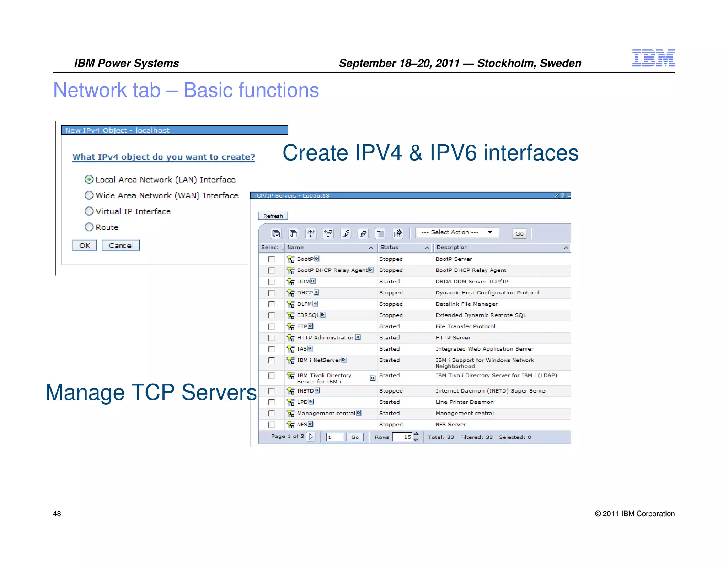Open the Select Action dropdown

457,232
